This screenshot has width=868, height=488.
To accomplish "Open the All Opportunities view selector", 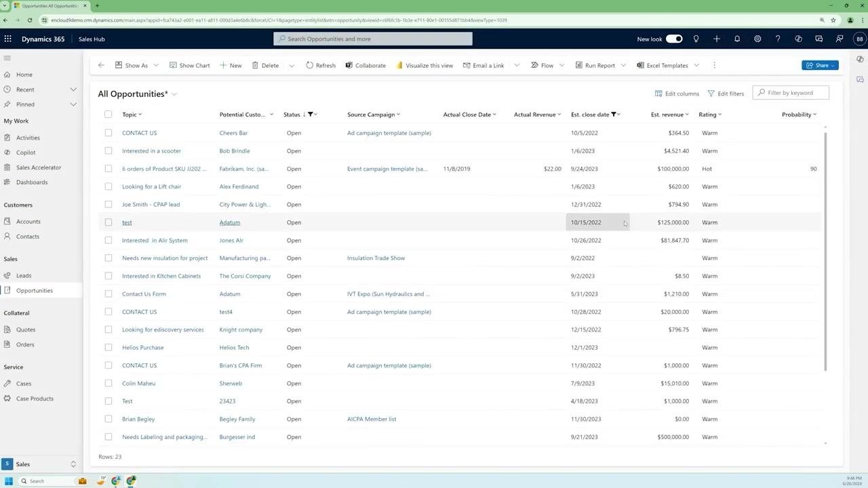I will tap(174, 94).
